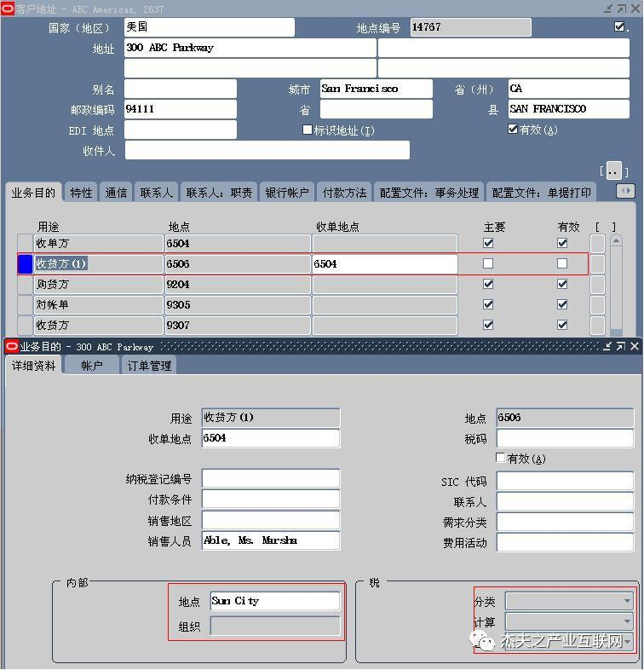
Task: Click the 纳税登记编号 input field
Action: 271,478
